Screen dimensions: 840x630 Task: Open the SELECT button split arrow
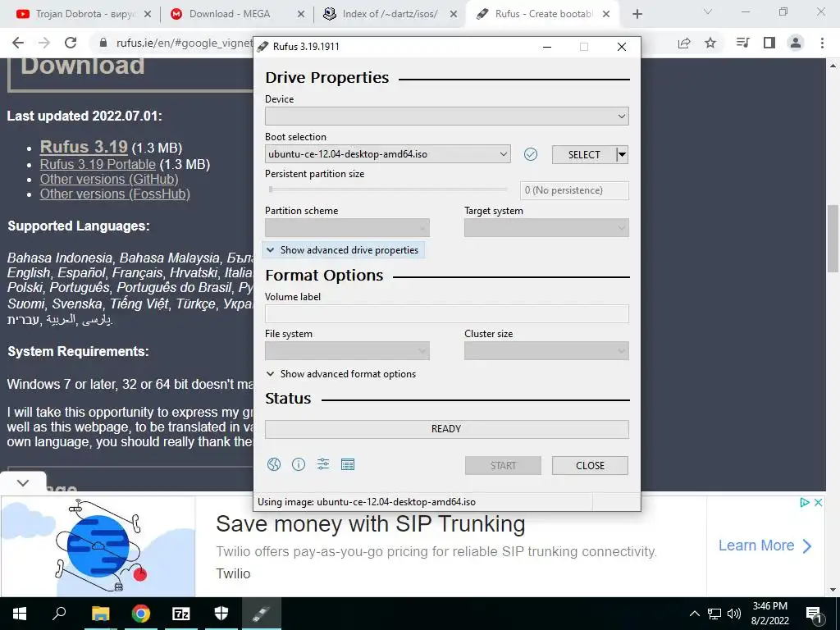point(622,155)
